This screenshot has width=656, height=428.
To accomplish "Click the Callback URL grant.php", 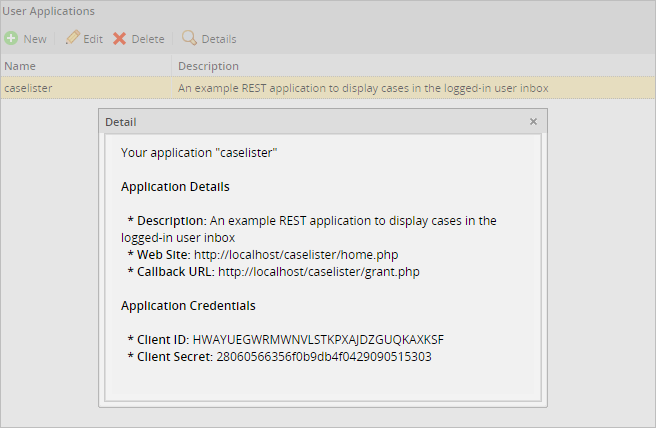I will coord(318,272).
